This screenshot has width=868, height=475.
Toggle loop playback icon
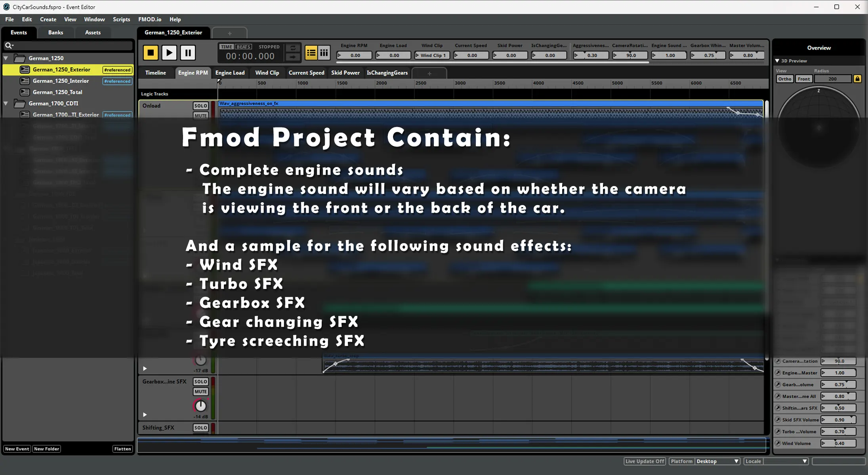tap(293, 48)
